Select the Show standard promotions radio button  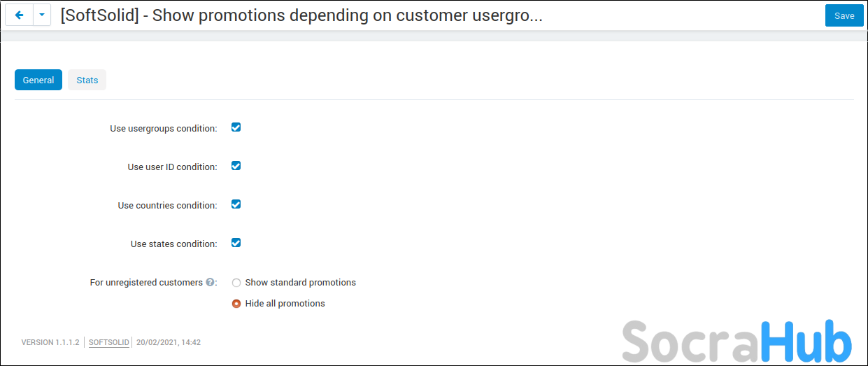click(236, 283)
